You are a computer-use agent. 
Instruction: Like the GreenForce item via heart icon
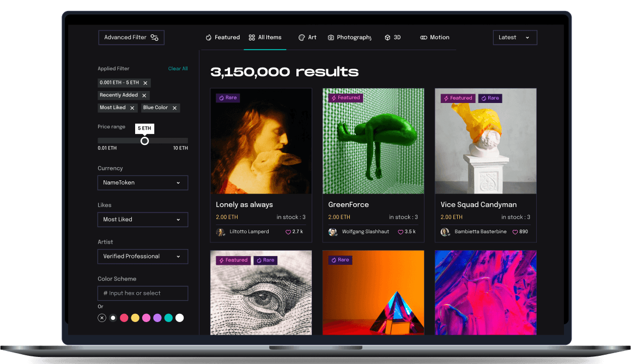click(x=401, y=232)
